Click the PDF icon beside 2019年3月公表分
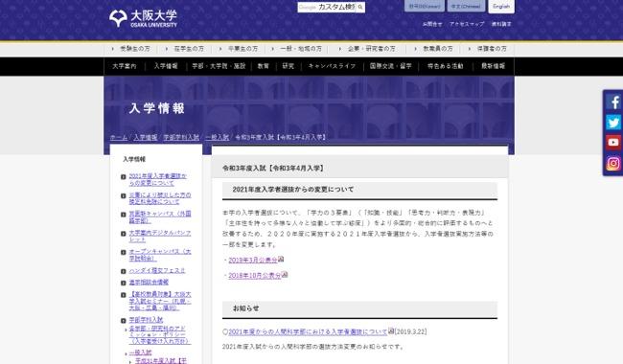Image resolution: width=623 pixels, height=364 pixels. pos(281,260)
